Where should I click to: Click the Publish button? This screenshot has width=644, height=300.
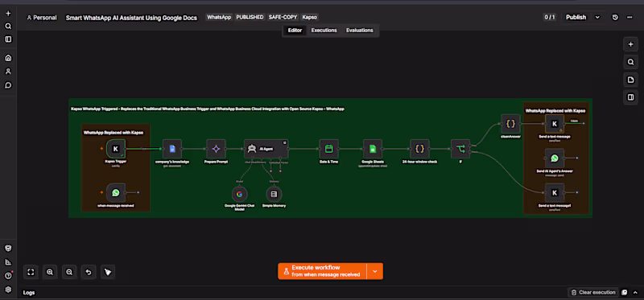pos(576,17)
